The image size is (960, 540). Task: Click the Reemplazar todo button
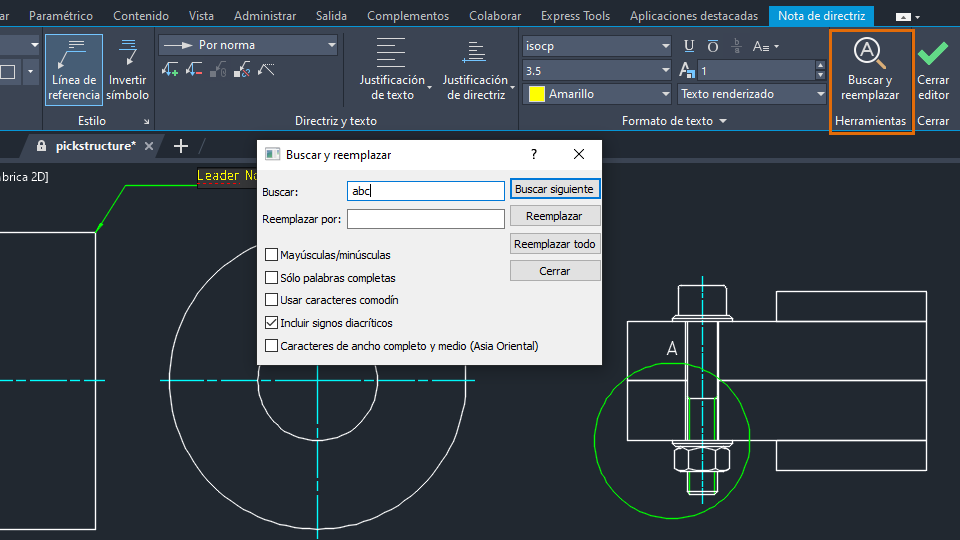point(555,244)
